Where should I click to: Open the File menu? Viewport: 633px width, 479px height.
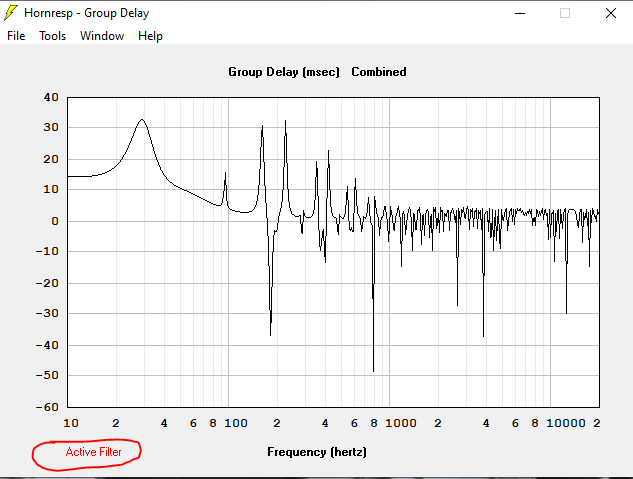[16, 36]
